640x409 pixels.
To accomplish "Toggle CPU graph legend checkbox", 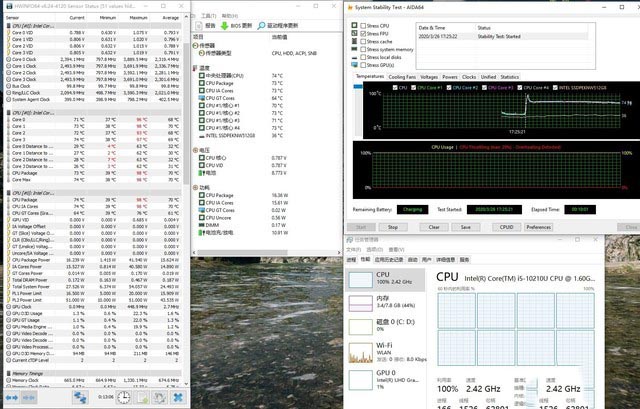I will coord(395,88).
